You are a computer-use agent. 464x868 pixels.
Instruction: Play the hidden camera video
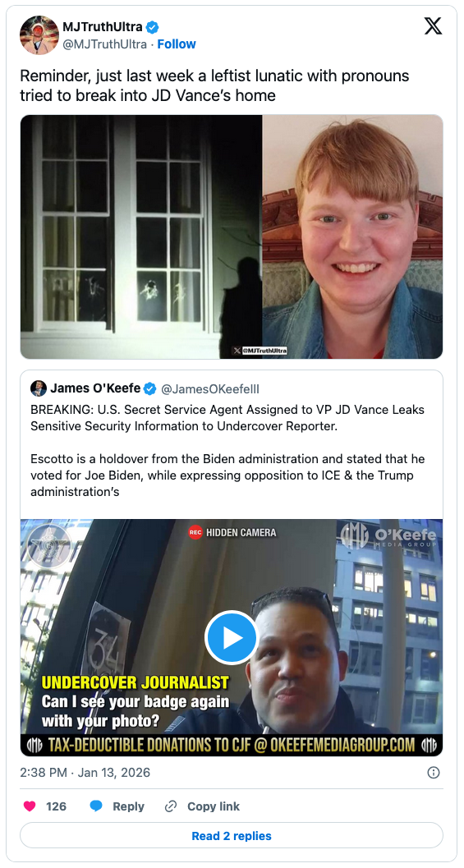pos(232,638)
